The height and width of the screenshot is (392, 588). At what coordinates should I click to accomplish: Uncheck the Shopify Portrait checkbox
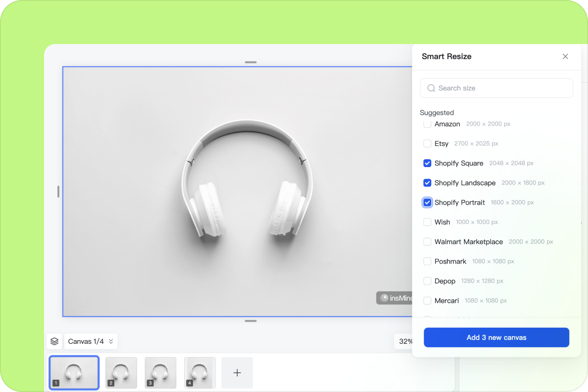(427, 202)
